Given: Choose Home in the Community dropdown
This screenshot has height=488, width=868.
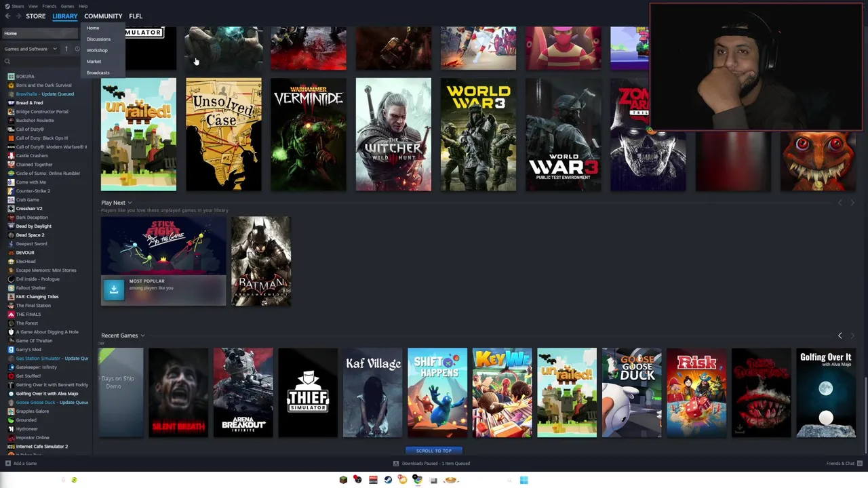Looking at the screenshot, I should pos(93,28).
